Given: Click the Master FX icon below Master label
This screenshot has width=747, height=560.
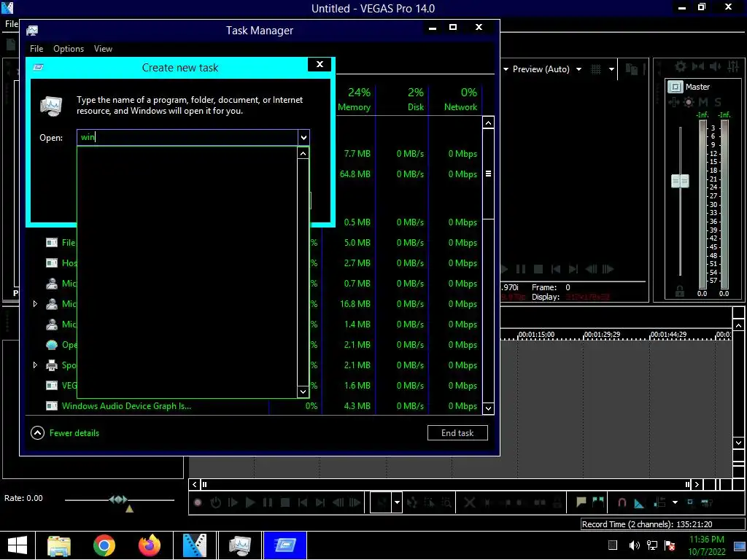Looking at the screenshot, I should 674,102.
